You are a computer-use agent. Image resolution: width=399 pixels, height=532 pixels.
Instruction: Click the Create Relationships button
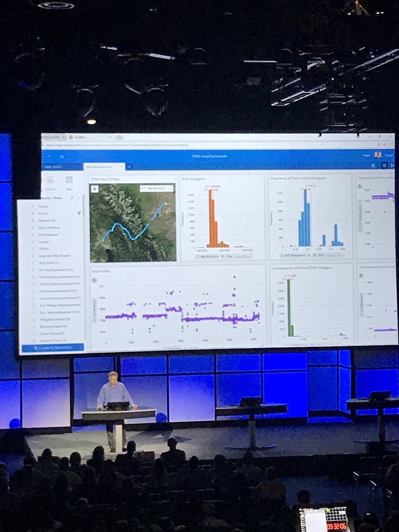tap(53, 348)
